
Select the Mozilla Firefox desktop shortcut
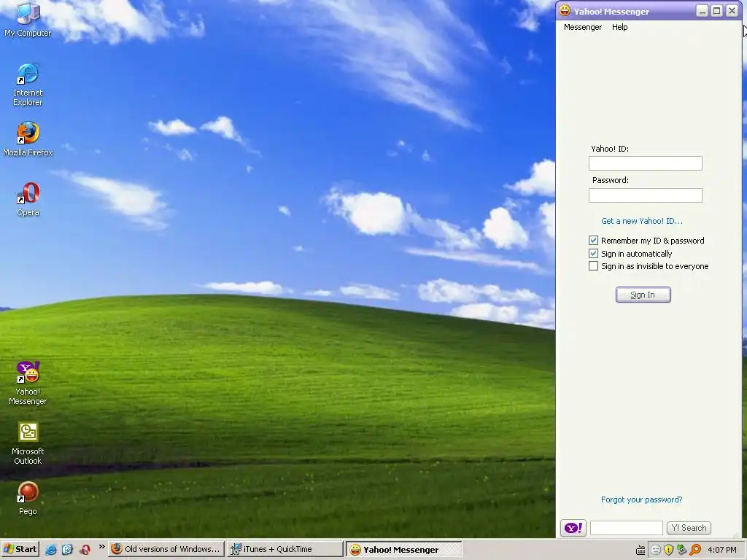(28, 139)
